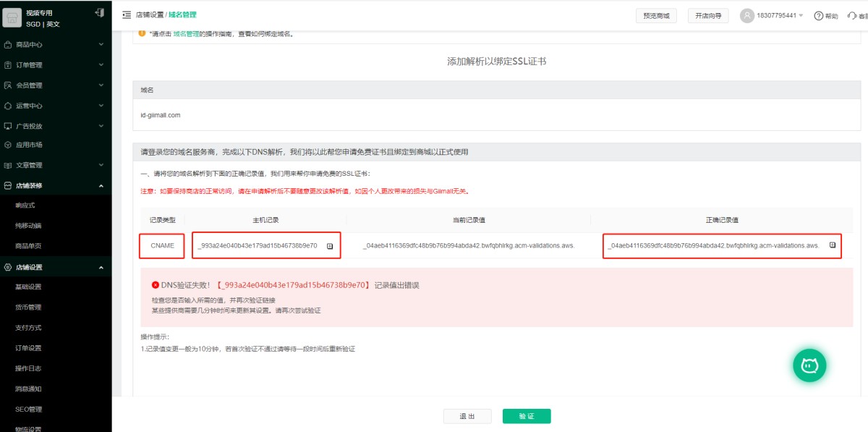
Task: Click the logout icon beside store name
Action: click(x=99, y=13)
